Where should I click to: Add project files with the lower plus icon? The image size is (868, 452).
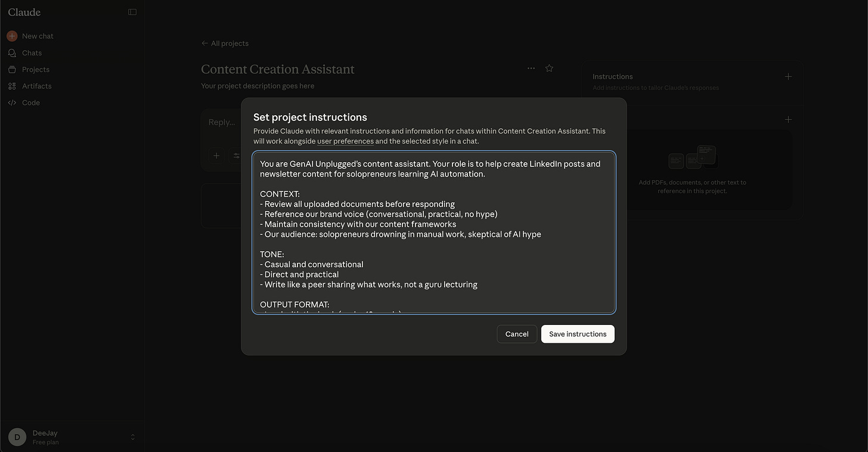[x=788, y=119]
